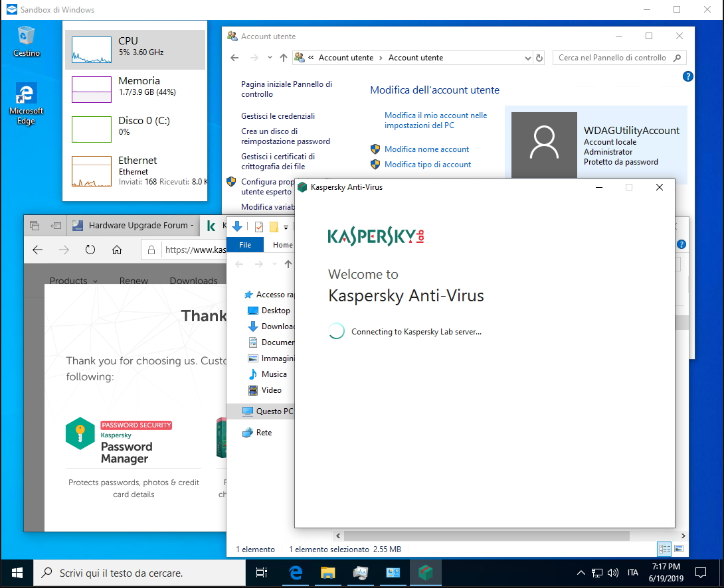
Task: Go back in Edge browser
Action: coord(37,250)
